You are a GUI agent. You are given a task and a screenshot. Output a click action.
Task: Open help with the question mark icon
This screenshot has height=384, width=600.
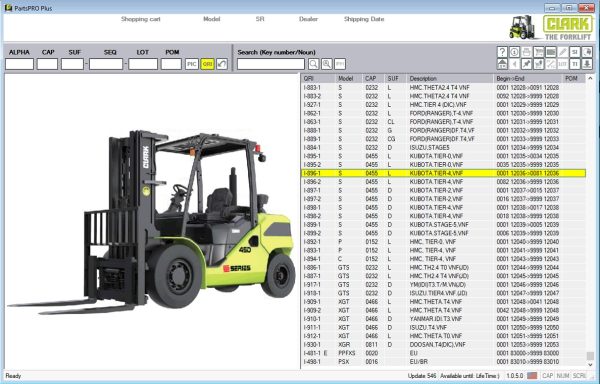(502, 52)
